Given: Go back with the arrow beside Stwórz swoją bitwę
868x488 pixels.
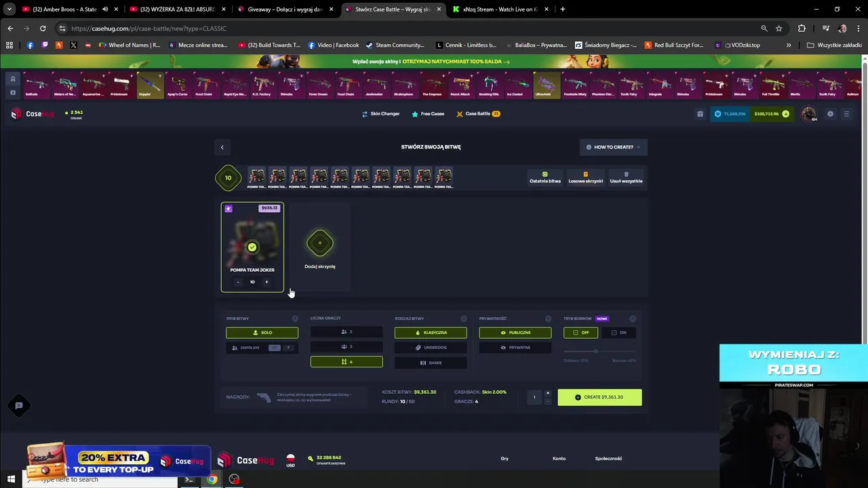Looking at the screenshot, I should pos(222,147).
